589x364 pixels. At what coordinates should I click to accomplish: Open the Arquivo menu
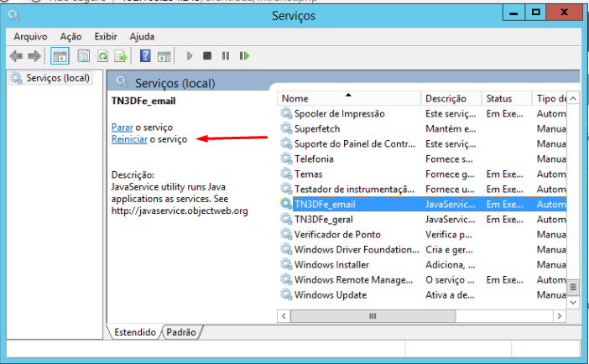31,37
